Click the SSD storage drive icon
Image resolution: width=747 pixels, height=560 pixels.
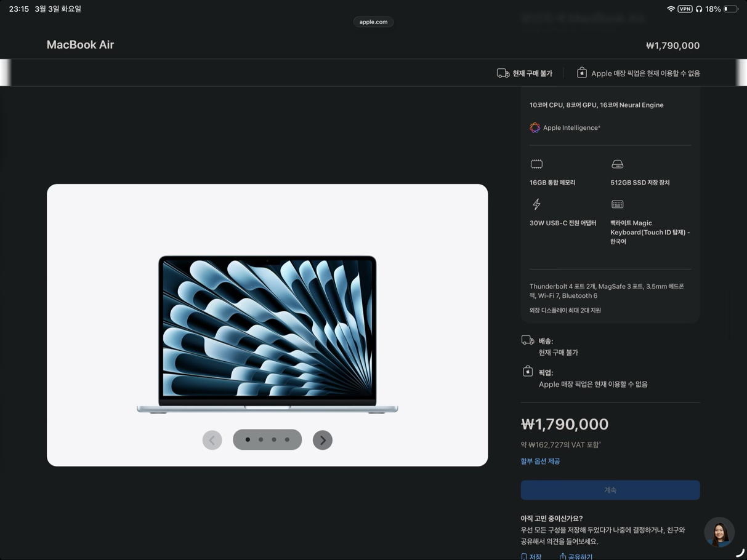click(x=617, y=164)
